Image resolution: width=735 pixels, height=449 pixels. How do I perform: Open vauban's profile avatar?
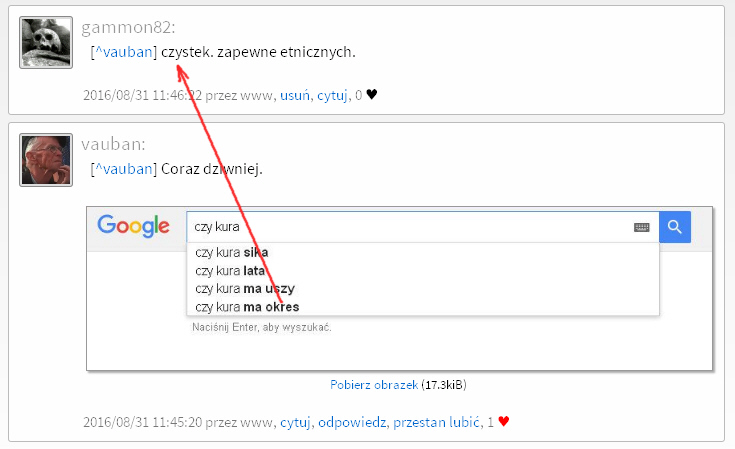46,160
